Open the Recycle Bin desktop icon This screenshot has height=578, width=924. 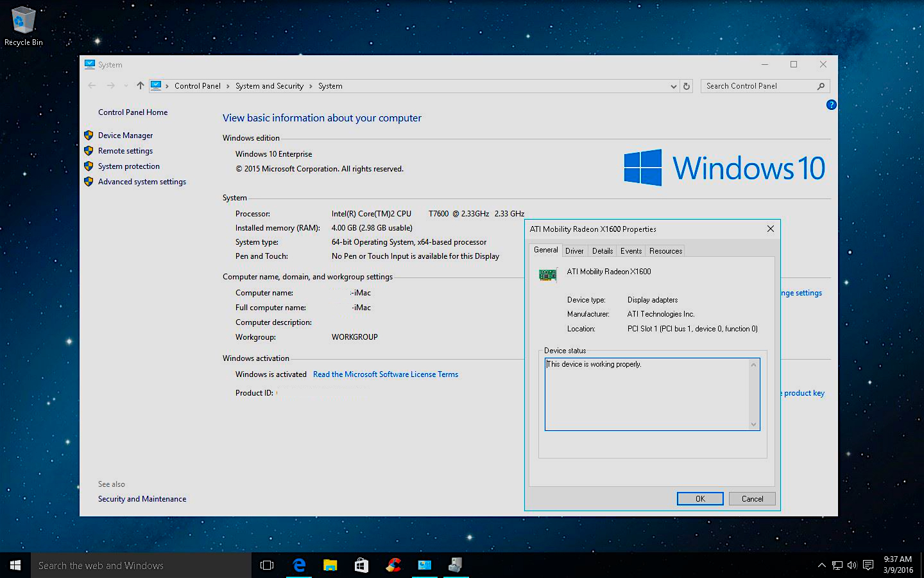pos(24,26)
